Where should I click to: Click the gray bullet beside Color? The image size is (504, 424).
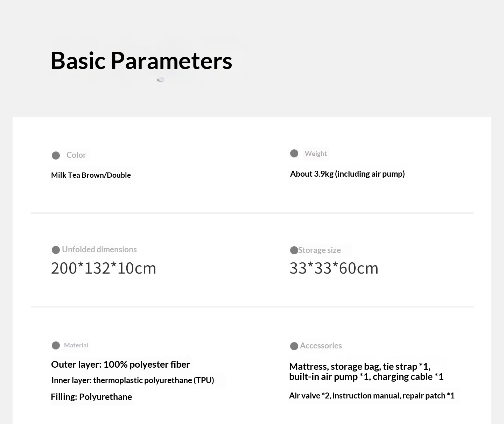[56, 155]
